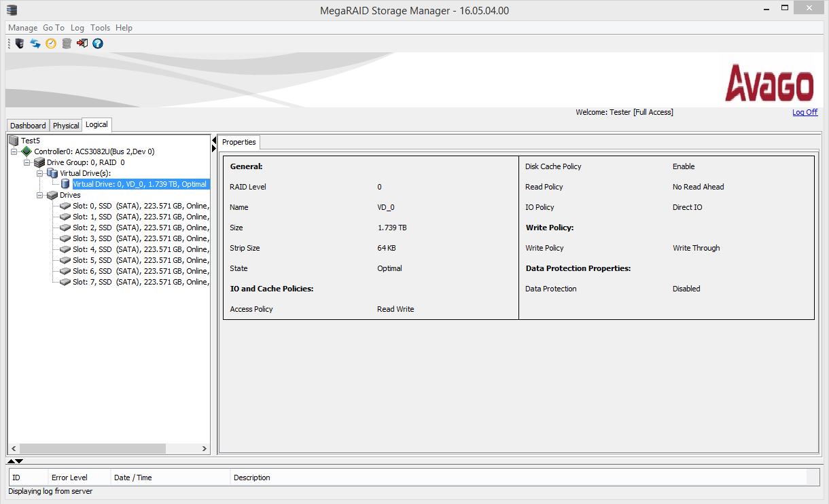Collapse the Drive Group 0 node
Viewport: 829px width, 504px height.
pos(27,162)
